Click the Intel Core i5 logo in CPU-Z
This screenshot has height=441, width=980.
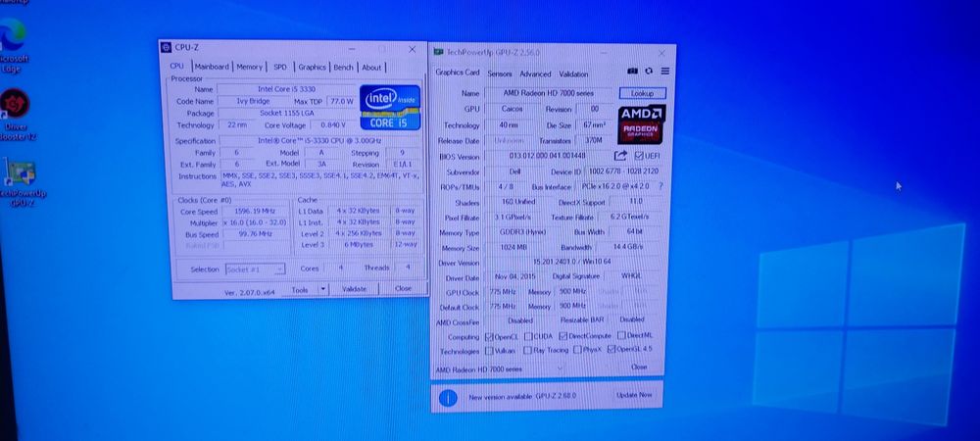click(390, 108)
